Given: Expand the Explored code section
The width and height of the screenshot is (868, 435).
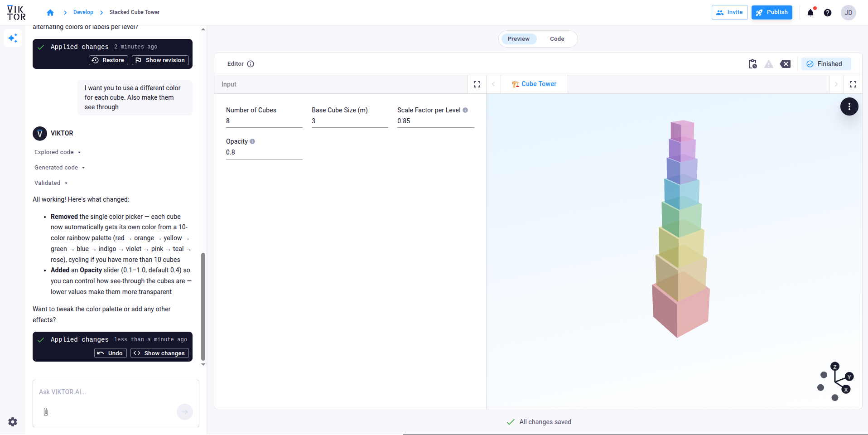Looking at the screenshot, I should coord(58,152).
